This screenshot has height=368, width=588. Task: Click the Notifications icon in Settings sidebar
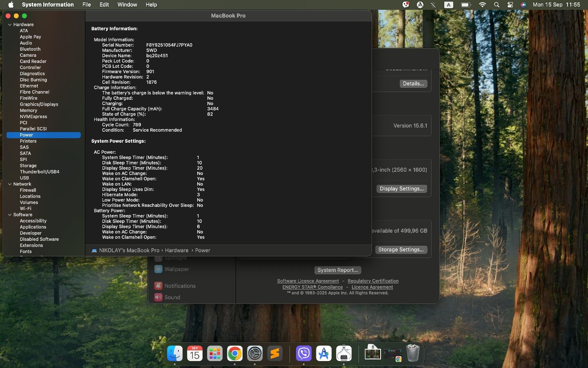(x=158, y=286)
